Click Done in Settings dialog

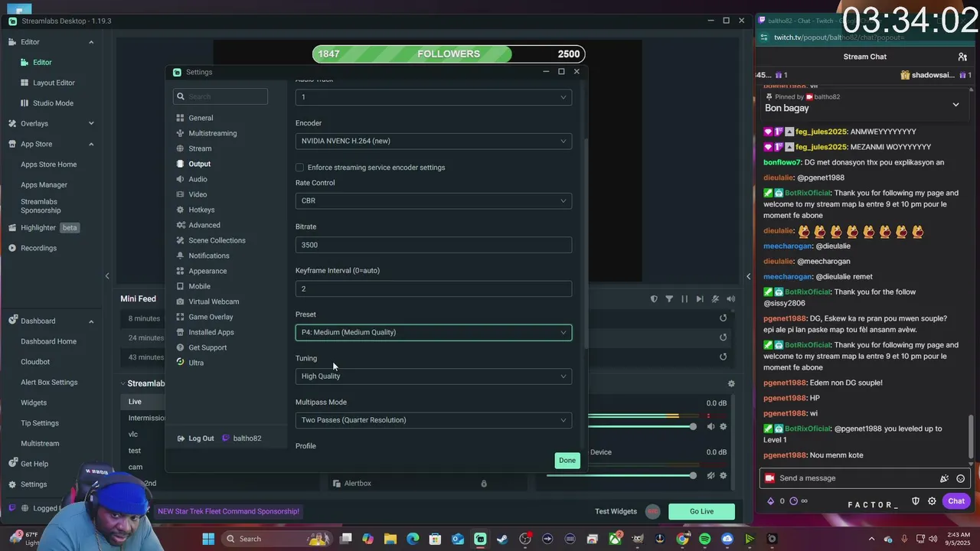(x=567, y=461)
